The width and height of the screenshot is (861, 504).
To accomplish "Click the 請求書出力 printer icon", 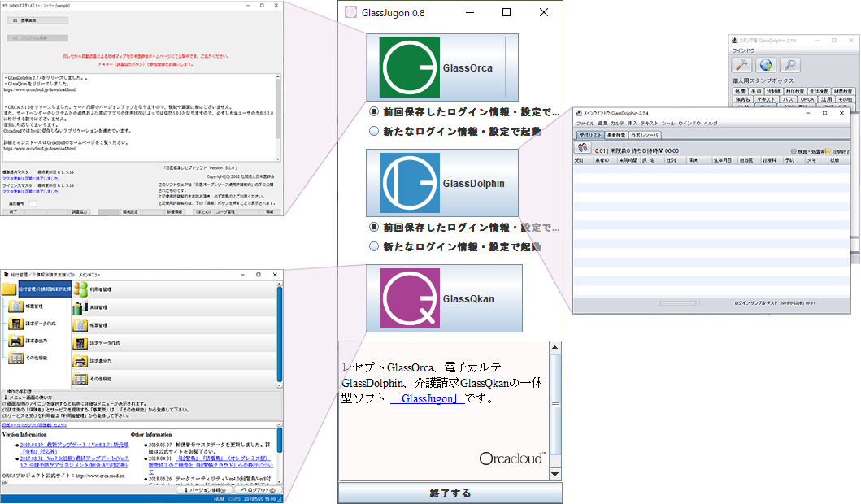I will pos(80,360).
